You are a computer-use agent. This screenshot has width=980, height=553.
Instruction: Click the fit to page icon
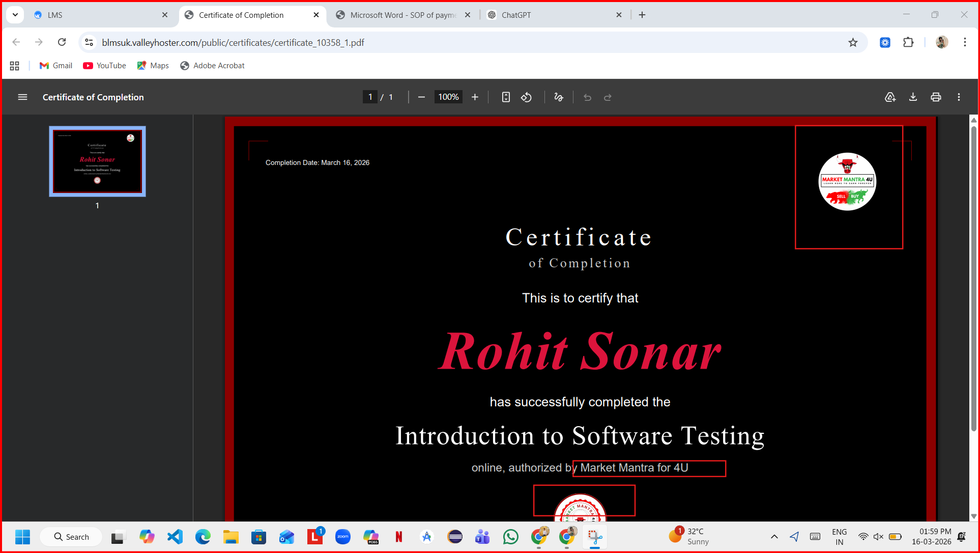pos(505,97)
